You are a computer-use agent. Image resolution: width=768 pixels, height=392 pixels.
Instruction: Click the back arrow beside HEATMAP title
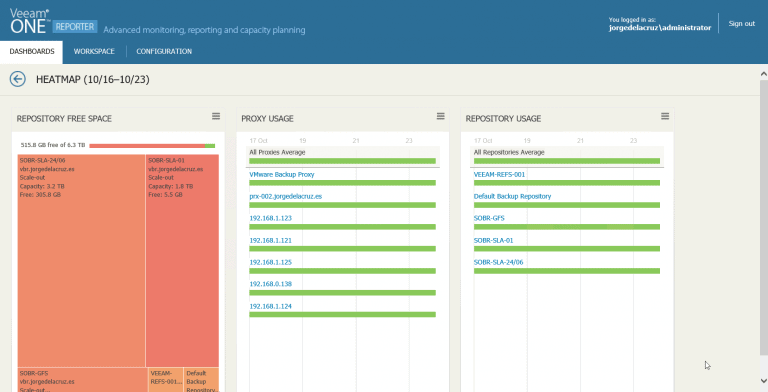pyautogui.click(x=18, y=79)
